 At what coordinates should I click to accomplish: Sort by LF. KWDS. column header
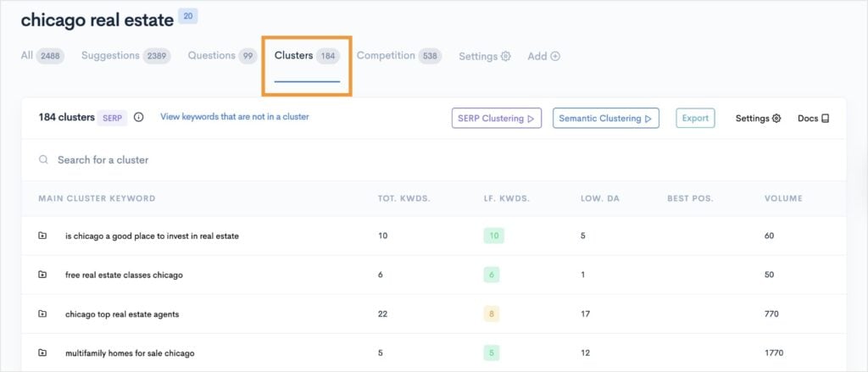pyautogui.click(x=507, y=198)
